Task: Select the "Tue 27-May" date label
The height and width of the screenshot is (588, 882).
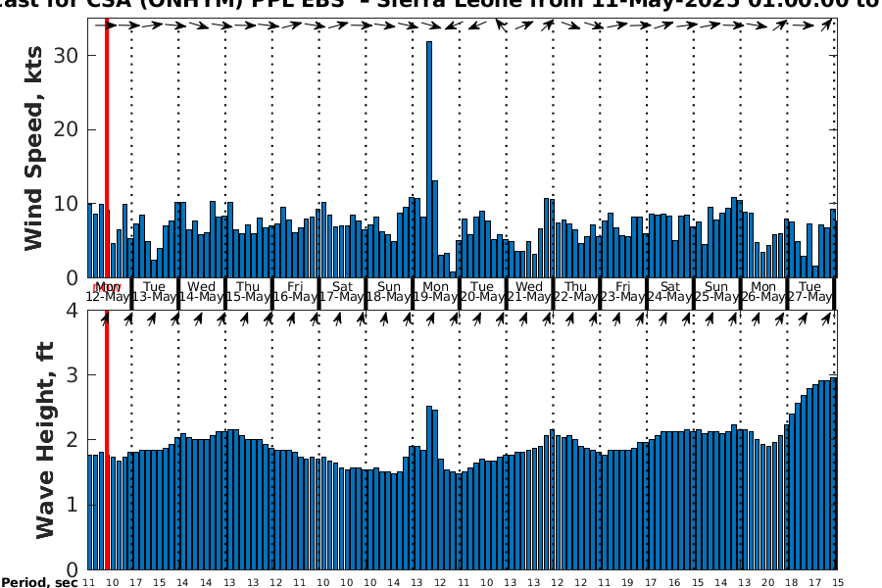Action: coord(810,291)
